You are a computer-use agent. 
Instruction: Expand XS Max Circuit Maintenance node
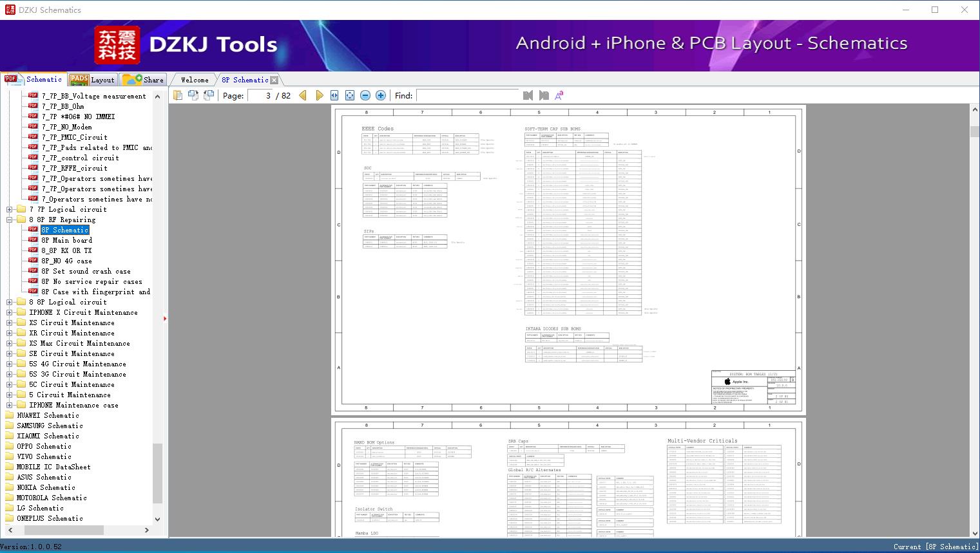(x=9, y=343)
